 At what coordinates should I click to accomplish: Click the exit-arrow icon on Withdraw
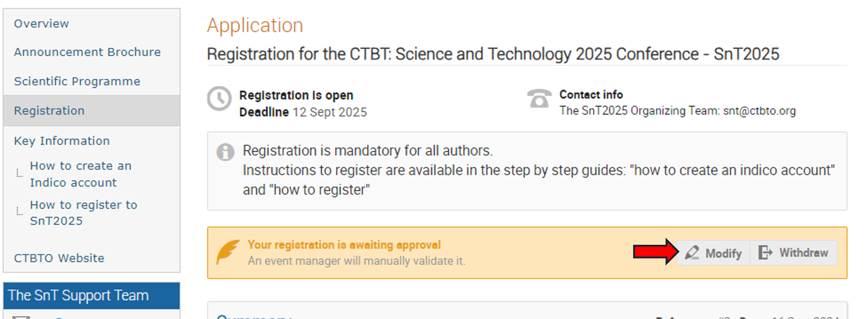coord(765,252)
